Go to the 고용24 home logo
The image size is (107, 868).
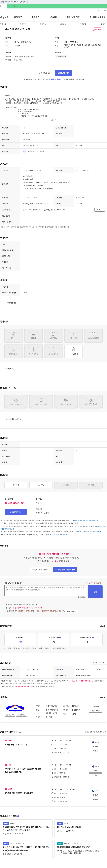tap(4, 17)
